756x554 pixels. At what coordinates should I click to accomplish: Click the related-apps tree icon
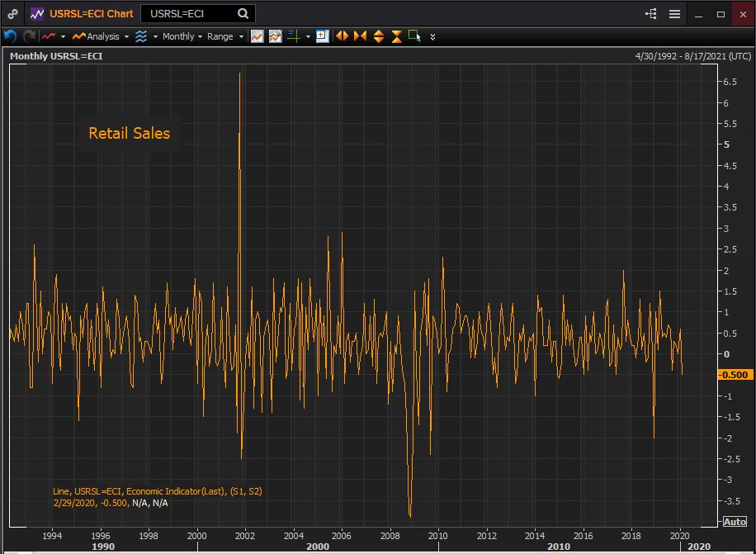click(651, 14)
